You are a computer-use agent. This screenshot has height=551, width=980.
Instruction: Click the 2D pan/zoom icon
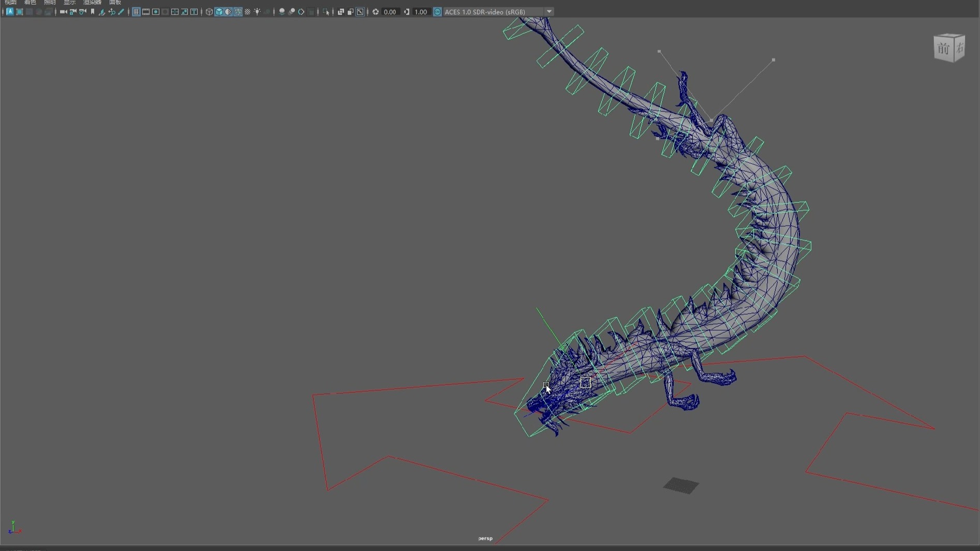point(112,12)
